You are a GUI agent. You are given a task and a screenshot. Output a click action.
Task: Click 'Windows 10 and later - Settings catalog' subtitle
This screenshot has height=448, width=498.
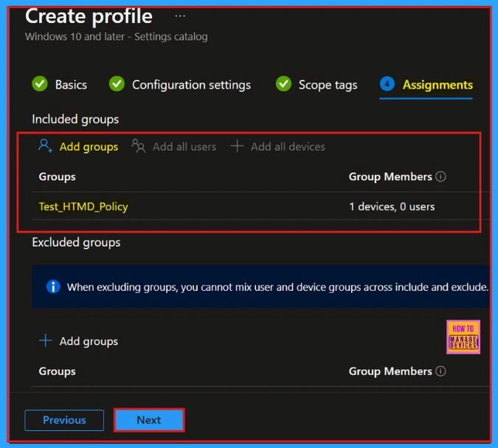[117, 37]
